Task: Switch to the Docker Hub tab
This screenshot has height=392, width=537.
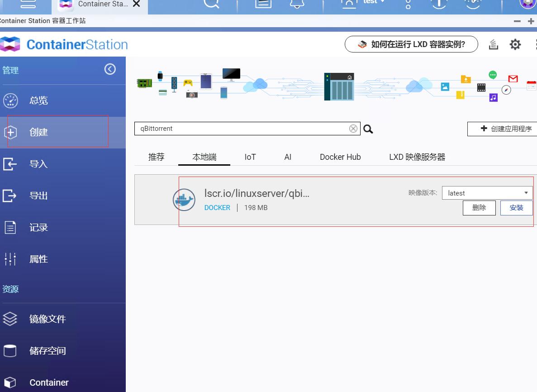Action: click(340, 157)
